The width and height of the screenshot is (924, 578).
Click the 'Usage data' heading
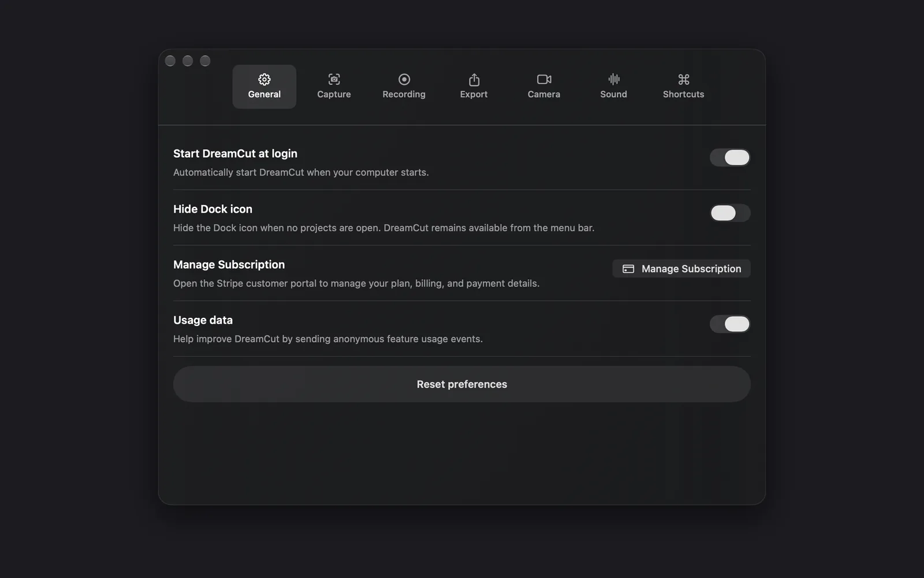click(x=203, y=320)
